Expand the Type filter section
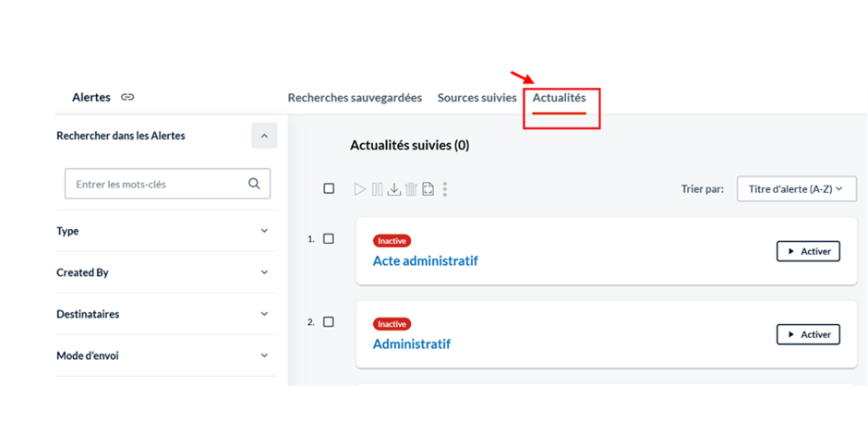868x433 pixels. [166, 231]
